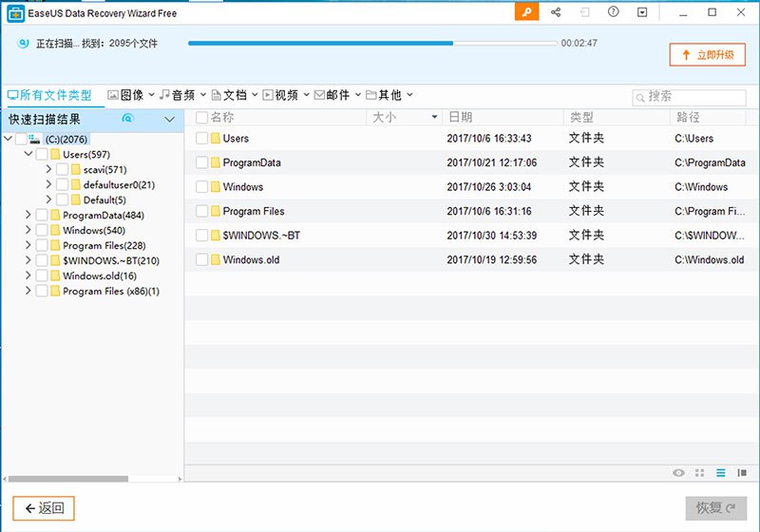
Task: Select Default(5) in the tree
Action: pyautogui.click(x=104, y=199)
